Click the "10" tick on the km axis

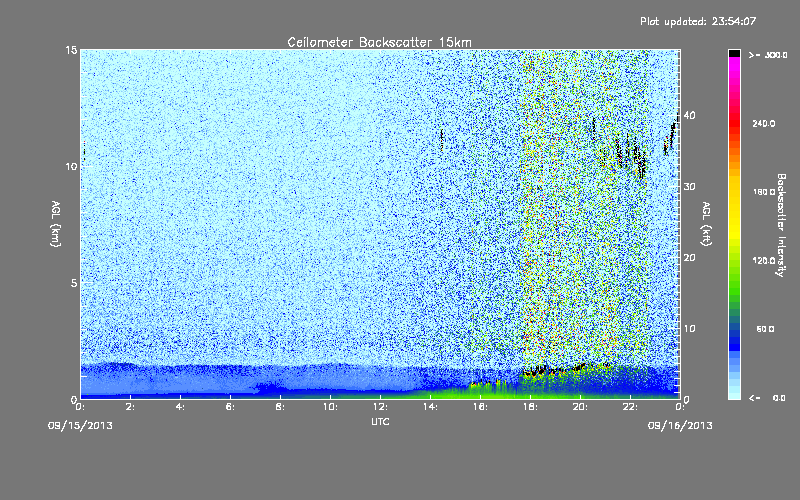[x=71, y=166]
